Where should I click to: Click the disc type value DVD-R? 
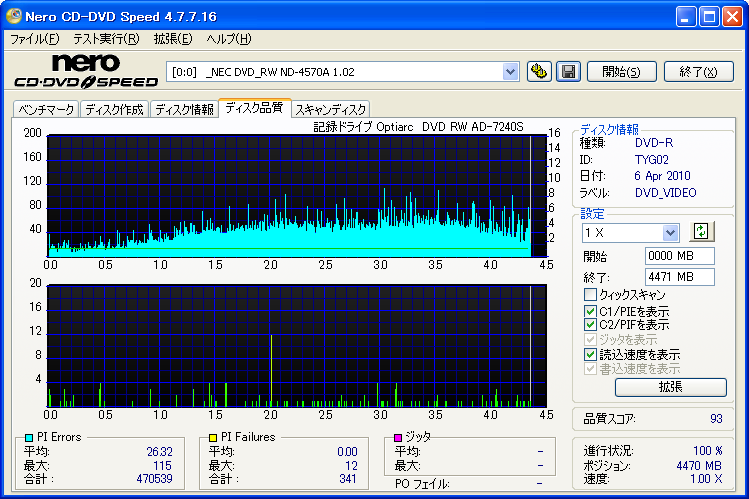tap(654, 143)
